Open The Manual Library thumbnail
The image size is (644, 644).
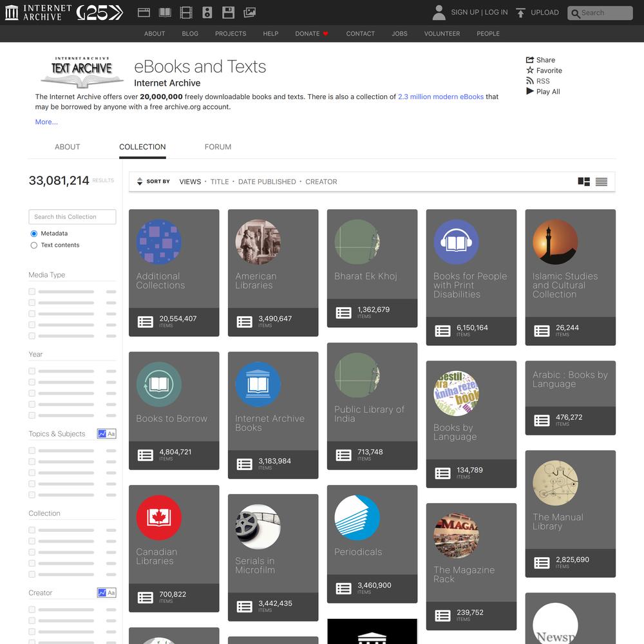coord(555,483)
